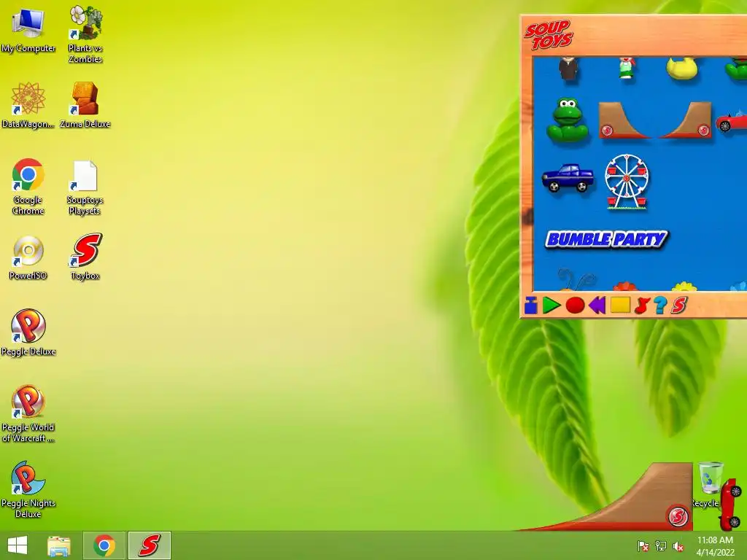Viewport: 747px width, 560px height.
Task: Open Peggle World of Warcraft shortcut
Action: [28, 414]
